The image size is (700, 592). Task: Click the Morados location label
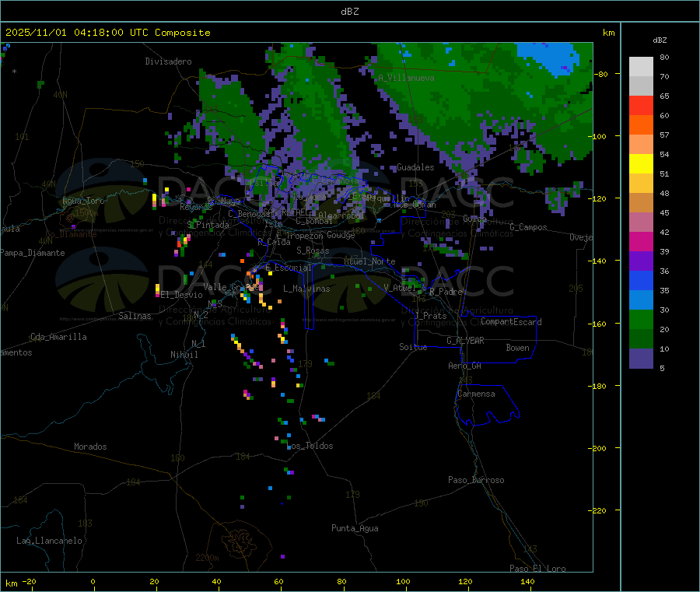pyautogui.click(x=90, y=447)
